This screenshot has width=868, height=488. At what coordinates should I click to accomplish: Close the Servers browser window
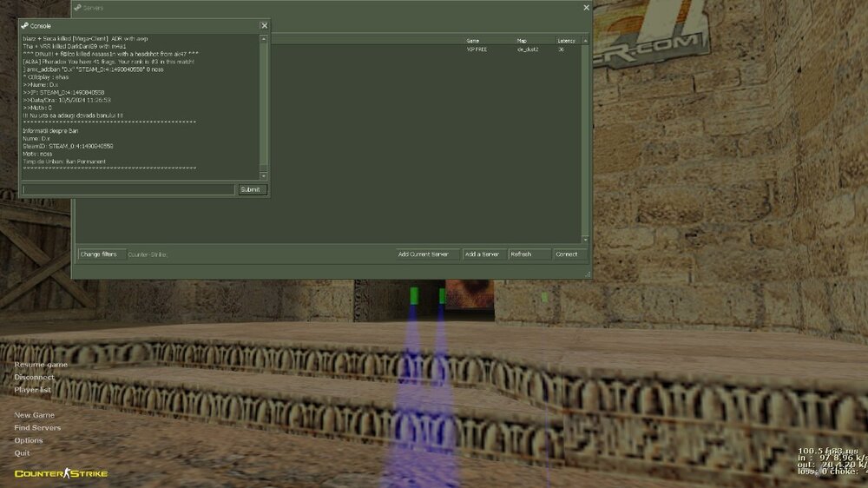(x=586, y=8)
